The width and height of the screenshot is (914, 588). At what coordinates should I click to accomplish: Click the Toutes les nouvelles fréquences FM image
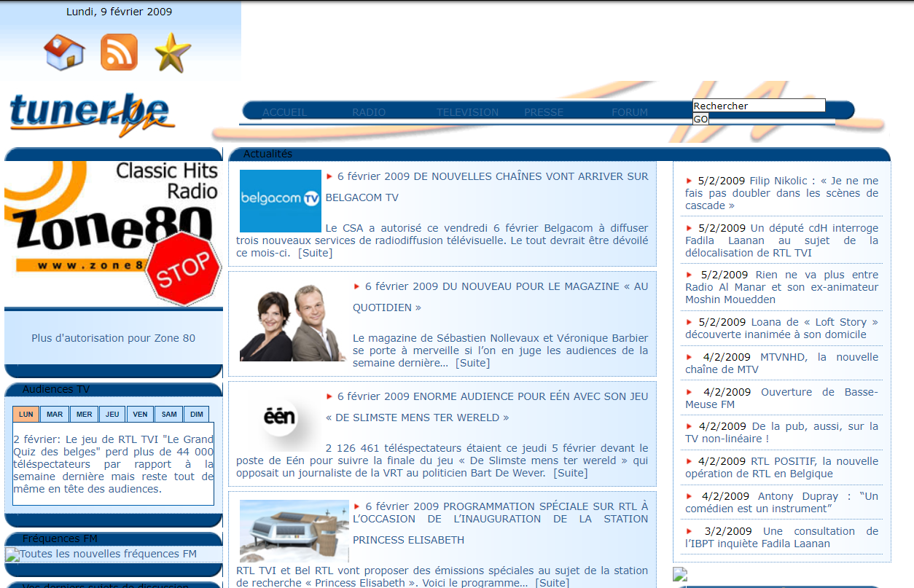[101, 554]
